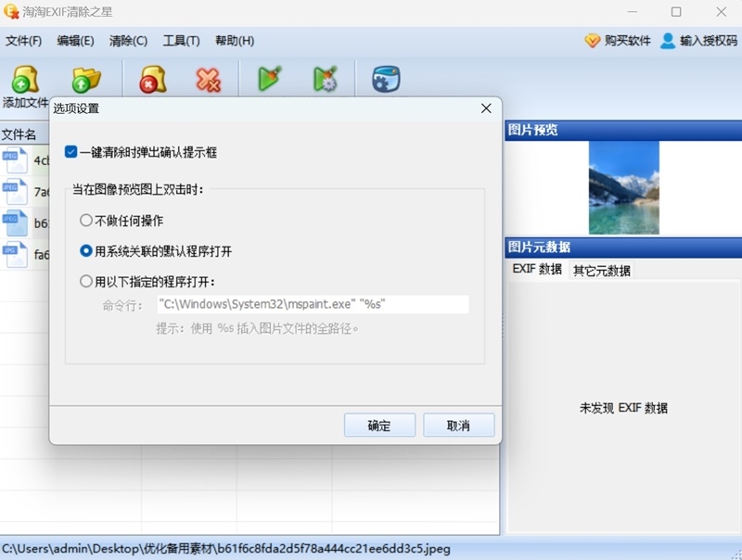This screenshot has height=560, width=742.
Task: Select 用系统关联的默认程序打开 radio option
Action: click(85, 250)
